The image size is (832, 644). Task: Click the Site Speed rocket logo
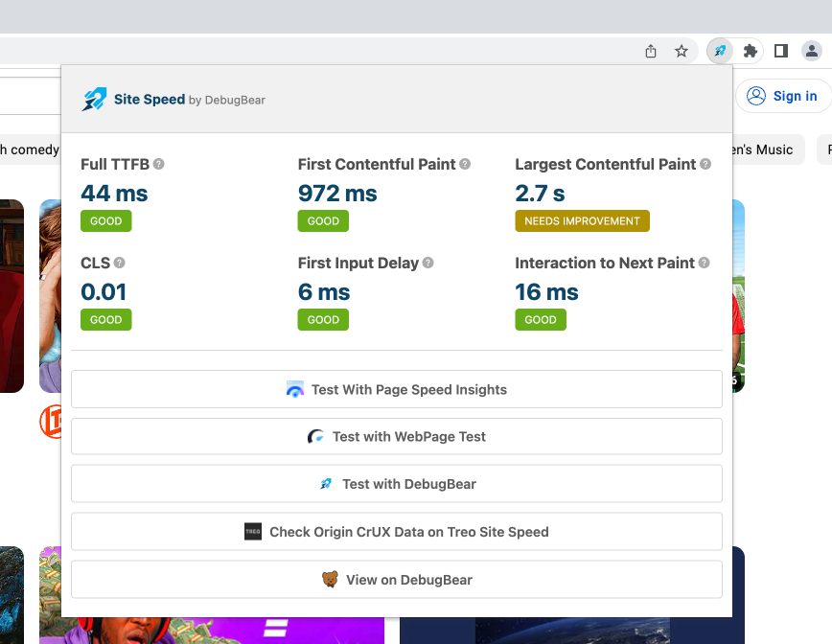pos(94,99)
